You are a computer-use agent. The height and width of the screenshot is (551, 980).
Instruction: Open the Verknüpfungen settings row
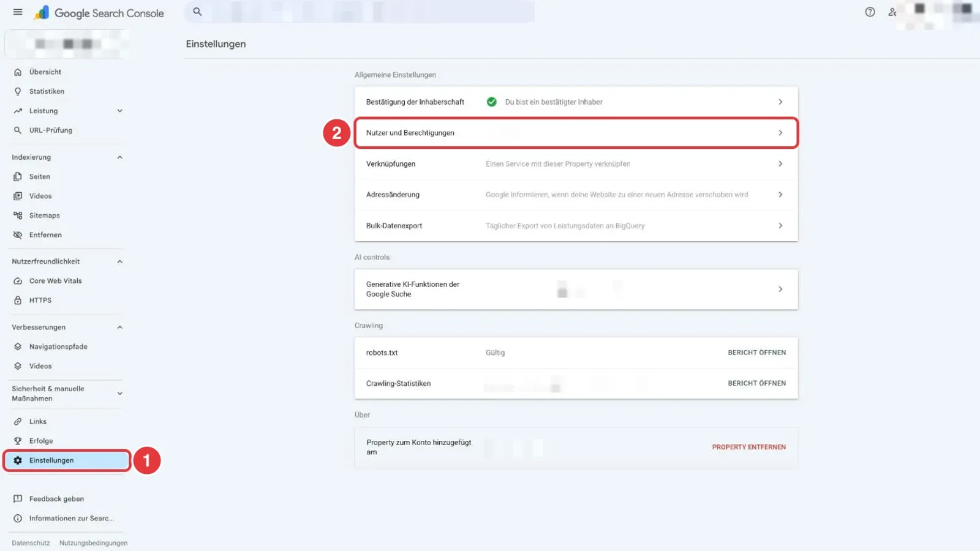[576, 164]
